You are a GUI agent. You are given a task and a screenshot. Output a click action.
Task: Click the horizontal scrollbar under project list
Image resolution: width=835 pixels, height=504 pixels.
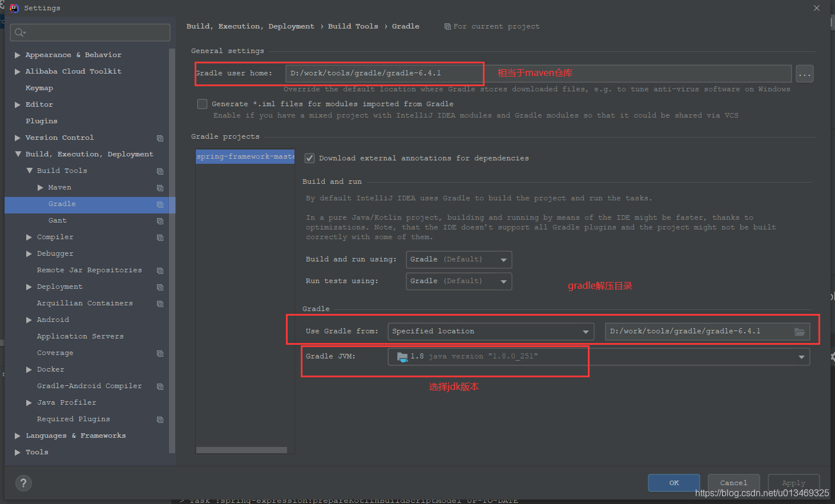[x=241, y=450]
